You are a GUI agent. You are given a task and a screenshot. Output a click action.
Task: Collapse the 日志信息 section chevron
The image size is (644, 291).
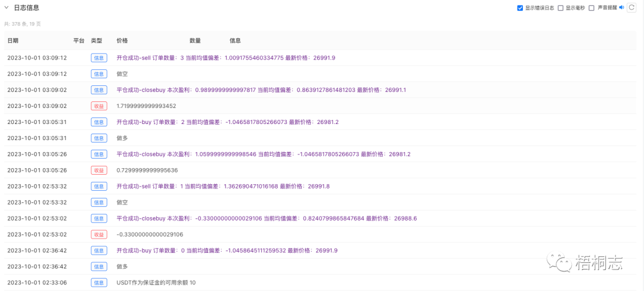(7, 8)
